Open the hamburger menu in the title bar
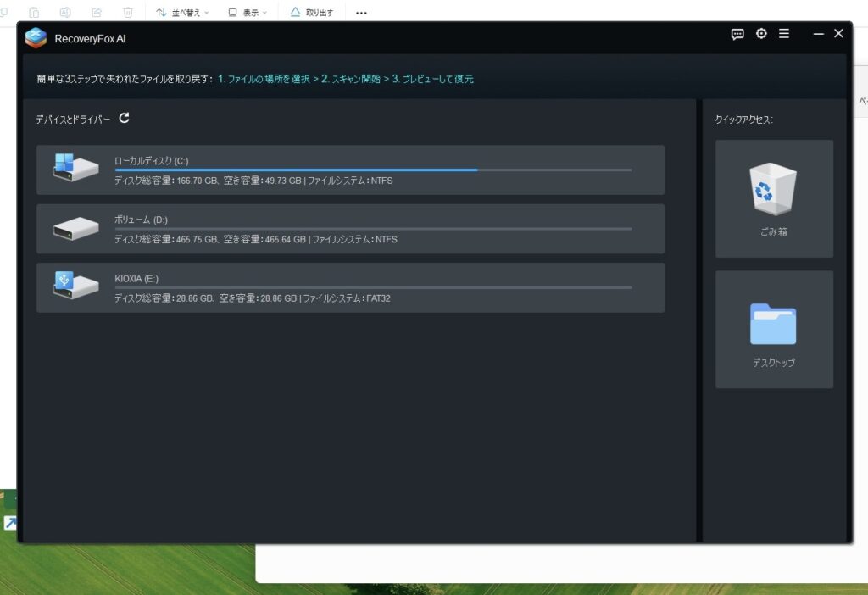Image resolution: width=868 pixels, height=595 pixels. 784,34
